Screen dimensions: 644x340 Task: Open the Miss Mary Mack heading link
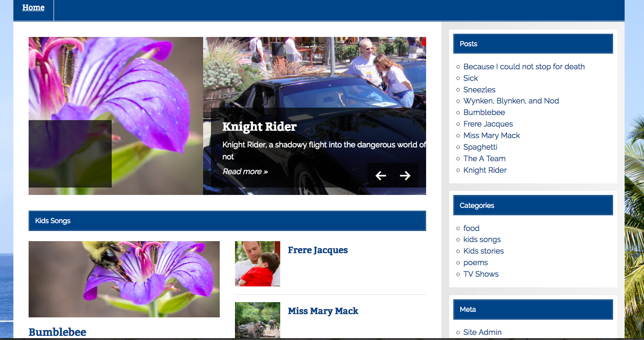point(323,311)
